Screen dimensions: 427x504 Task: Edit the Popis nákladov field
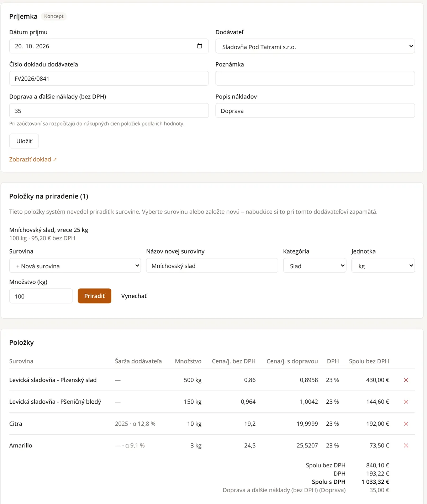[x=315, y=111]
